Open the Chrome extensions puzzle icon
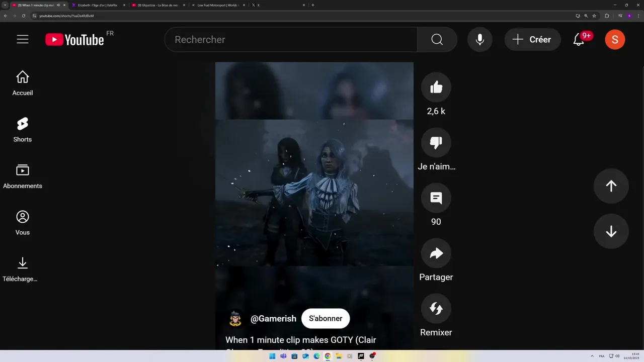 pos(607,16)
